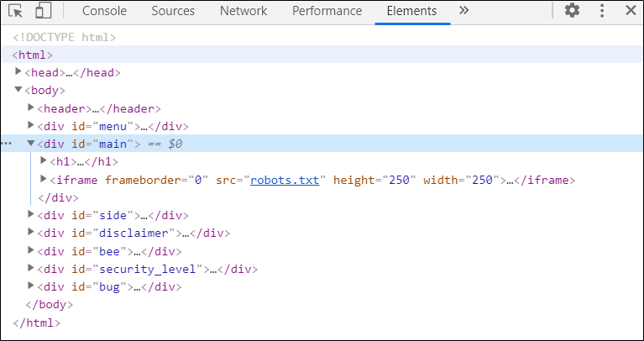Close the DevTools panel
Screen dimensions: 644x341
click(631, 11)
